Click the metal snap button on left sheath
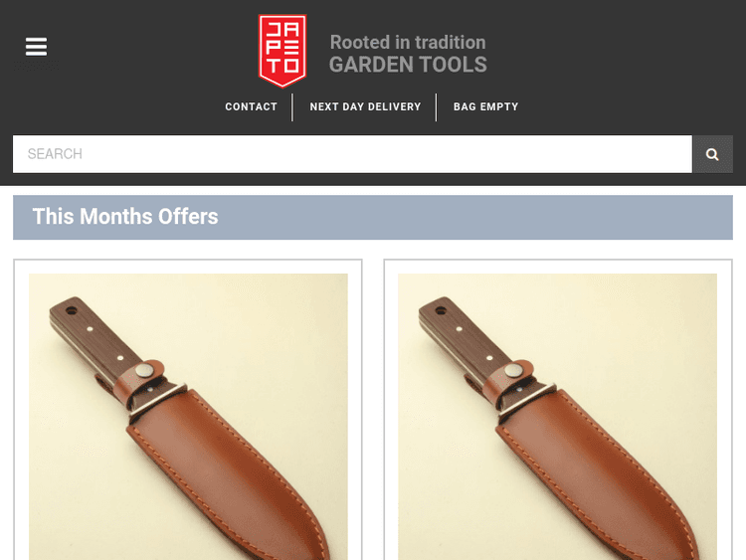 point(143,370)
